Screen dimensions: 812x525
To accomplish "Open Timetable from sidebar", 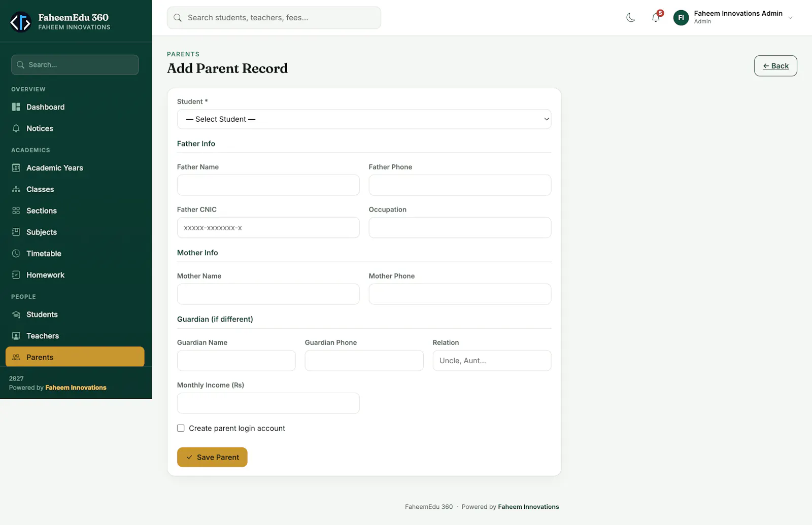I will click(75, 253).
